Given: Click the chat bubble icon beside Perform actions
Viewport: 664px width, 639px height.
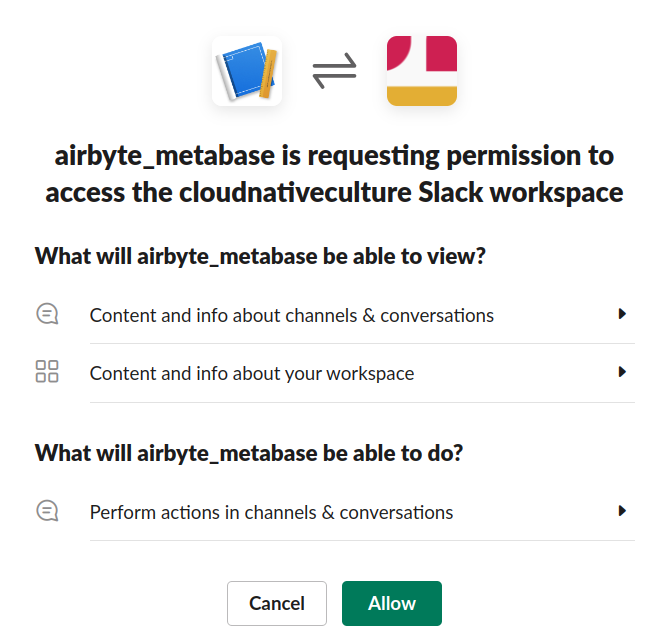Looking at the screenshot, I should [x=47, y=511].
